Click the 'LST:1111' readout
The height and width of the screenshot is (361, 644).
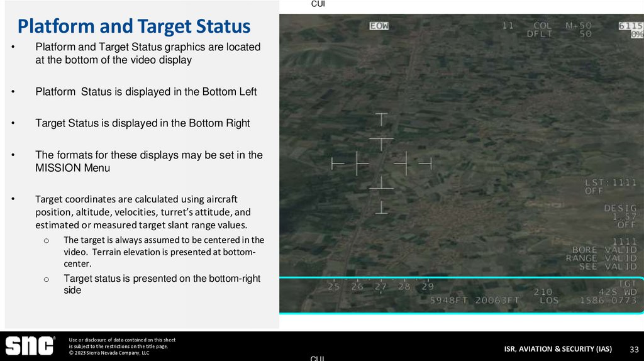pyautogui.click(x=611, y=182)
